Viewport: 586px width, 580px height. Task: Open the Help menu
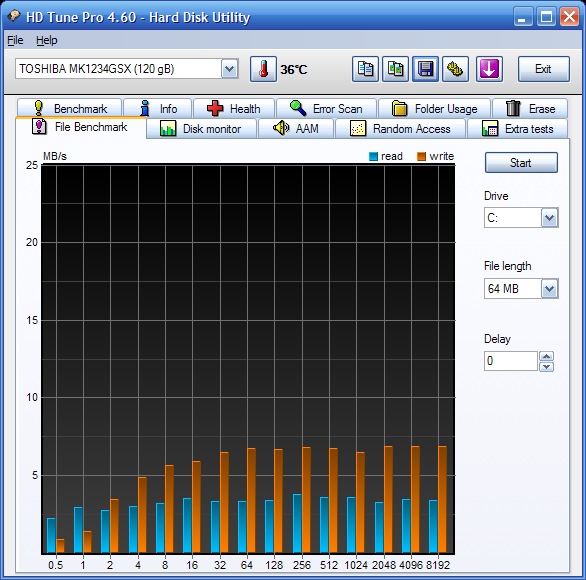[47, 40]
